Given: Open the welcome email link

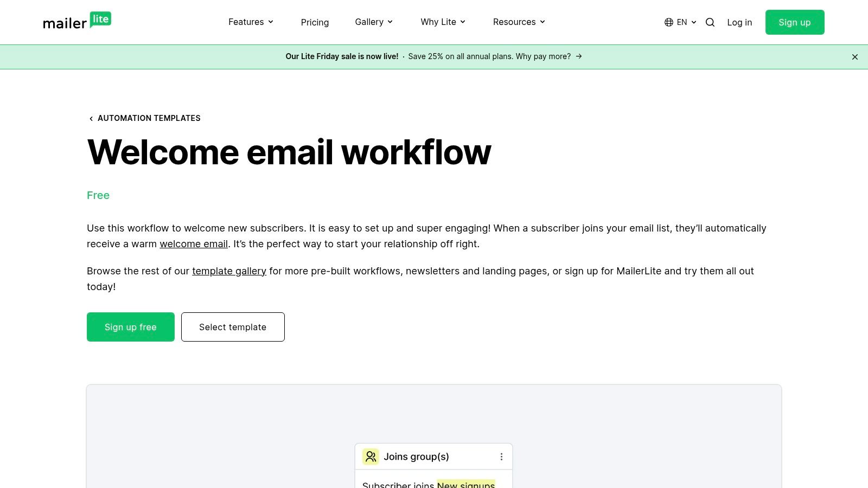Looking at the screenshot, I should pyautogui.click(x=193, y=243).
